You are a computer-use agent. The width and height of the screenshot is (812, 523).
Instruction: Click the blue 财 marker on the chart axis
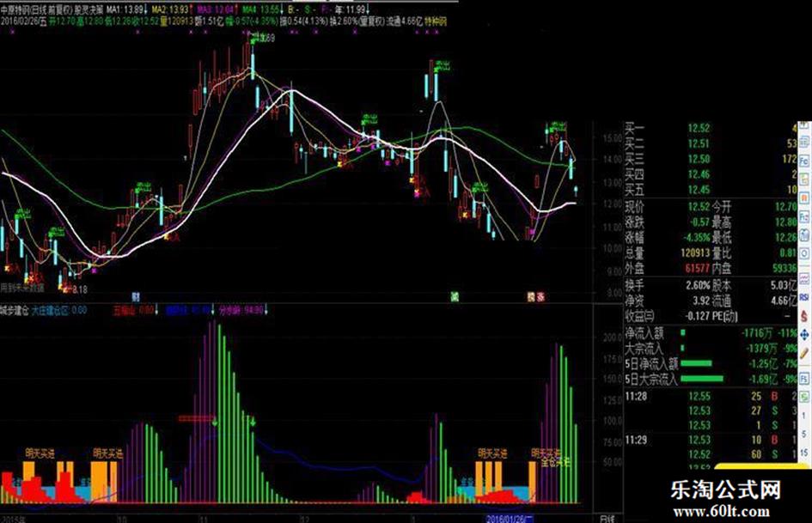[136, 297]
